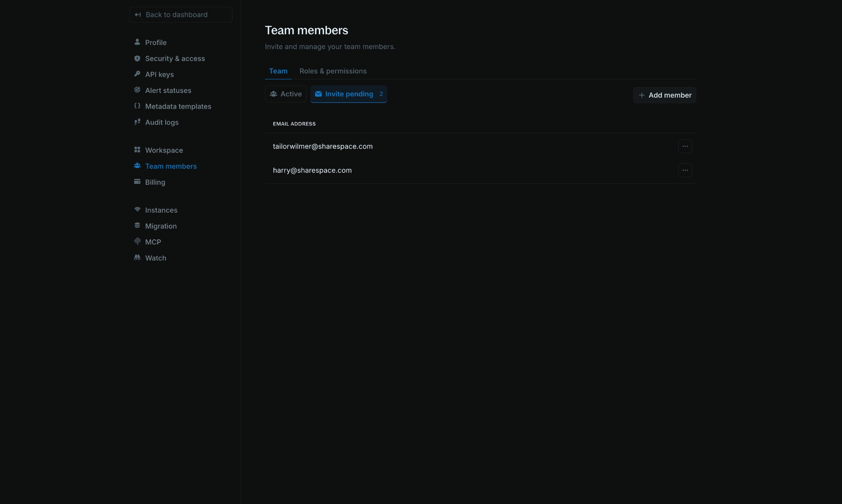Open API keys page
Screen dimensions: 842x504
[x=160, y=74]
